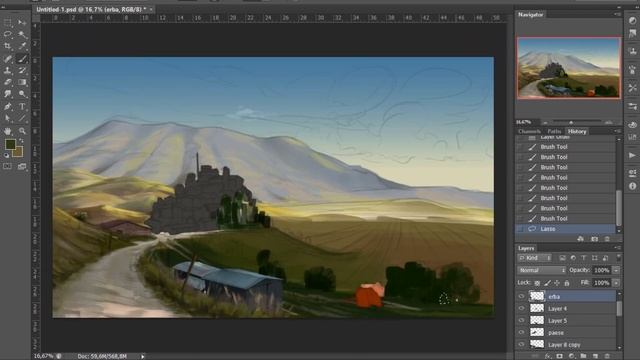Open the background color picker

click(x=18, y=152)
